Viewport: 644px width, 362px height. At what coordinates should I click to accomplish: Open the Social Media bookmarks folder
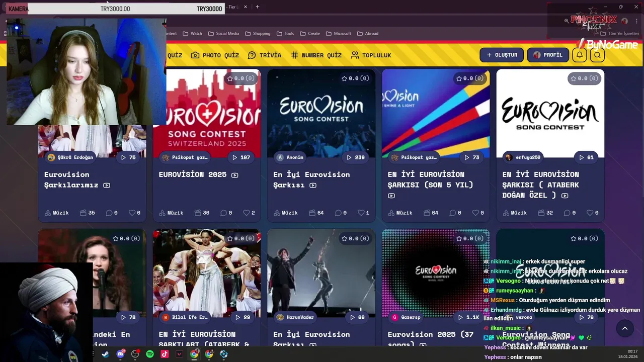(x=223, y=34)
